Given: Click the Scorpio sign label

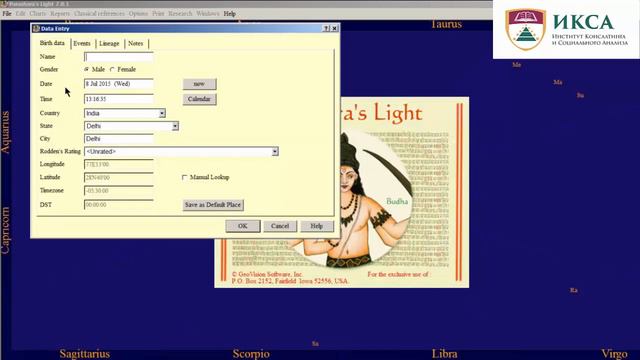Looking at the screenshot, I should [x=251, y=353].
